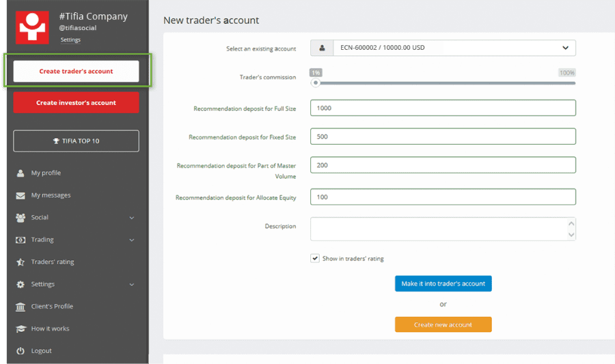615x364 pixels.
Task: Open the Settings link under @tifiasocial
Action: 70,40
